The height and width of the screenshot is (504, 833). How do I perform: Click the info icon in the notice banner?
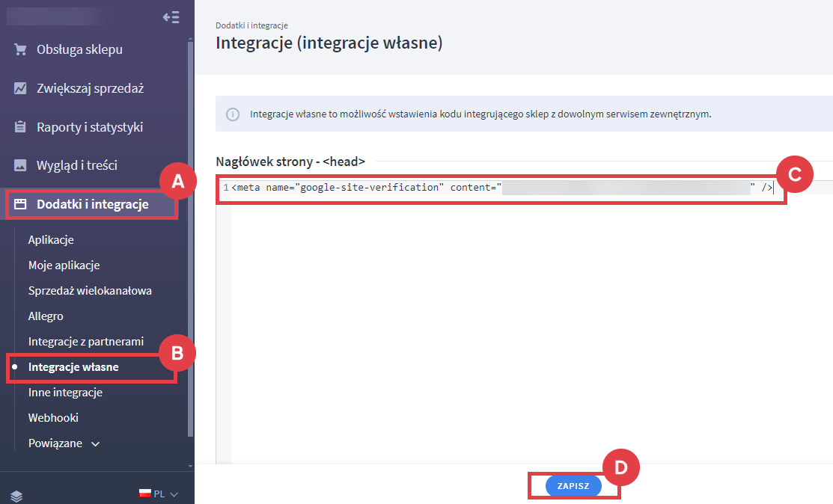[x=234, y=114]
